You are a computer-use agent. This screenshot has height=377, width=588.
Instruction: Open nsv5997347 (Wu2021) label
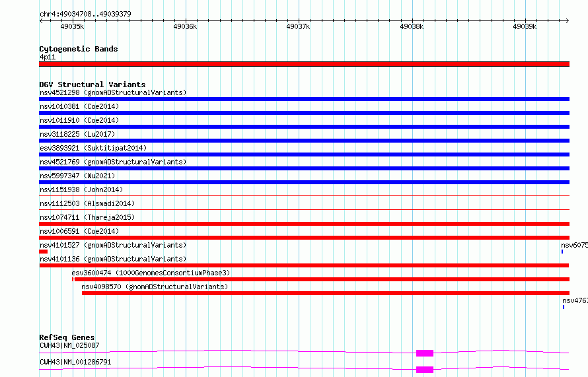tap(77, 176)
